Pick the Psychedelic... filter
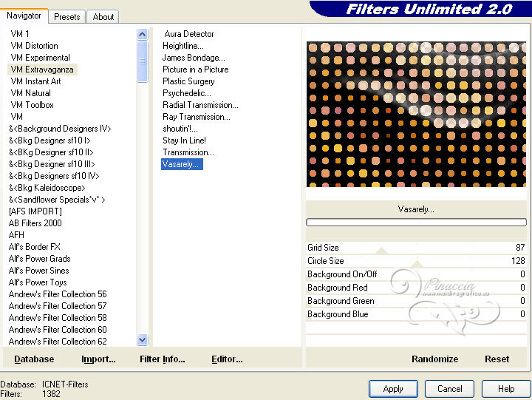Screen dimensions: 532x400 pyautogui.click(x=187, y=93)
